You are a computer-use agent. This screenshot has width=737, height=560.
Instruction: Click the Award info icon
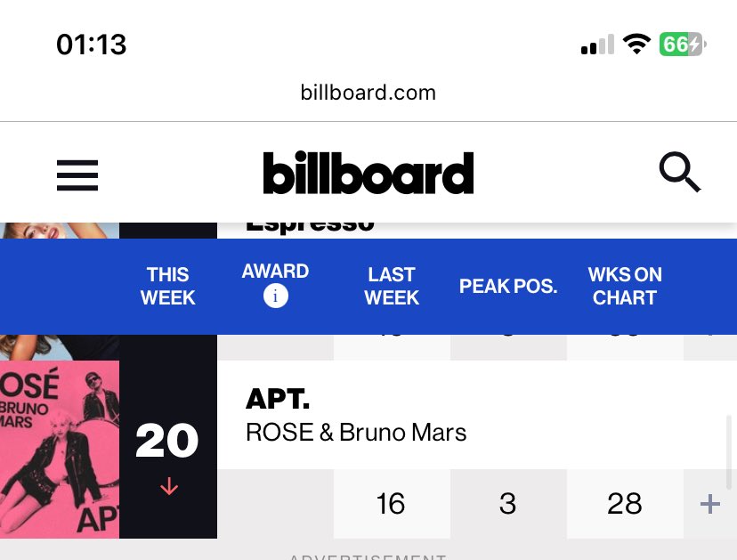[275, 296]
